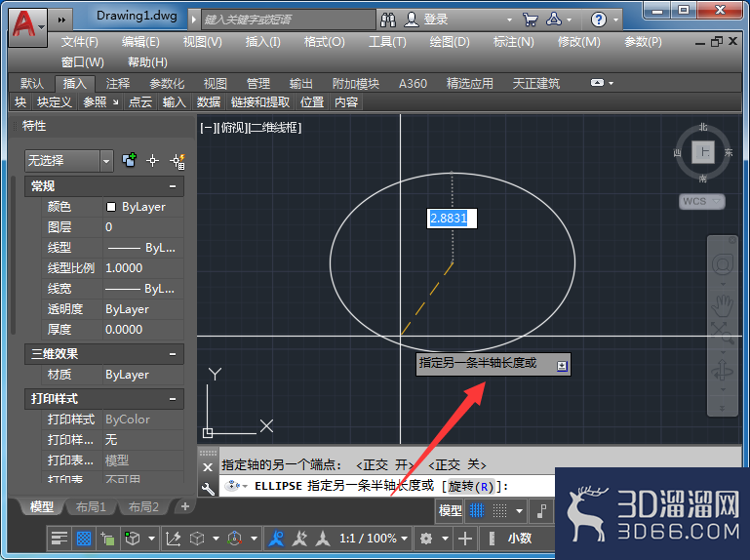Image resolution: width=750 pixels, height=560 pixels.
Task: Click the 线宽 ByLayer line preview
Action: tap(123, 289)
